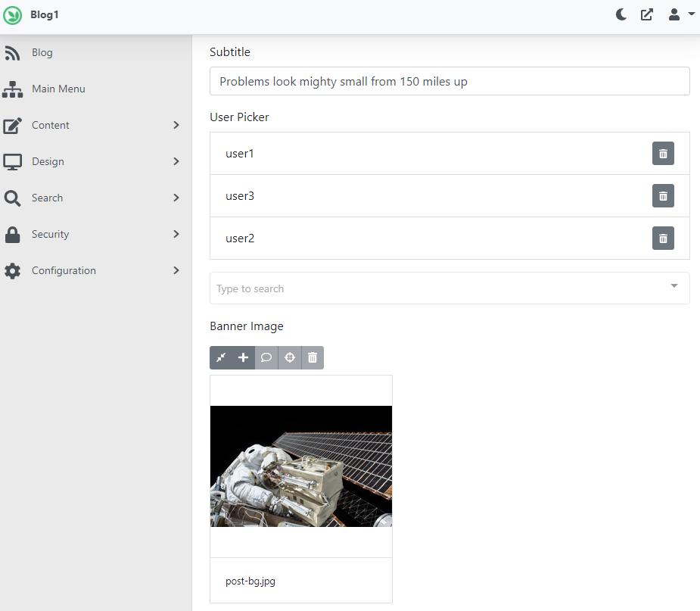Click the Security lock icon
This screenshot has width=700, height=611.
pos(13,235)
